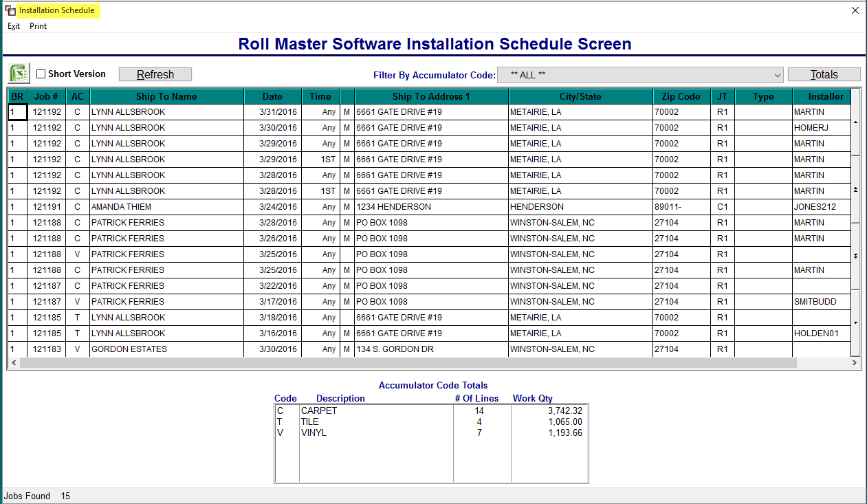Click the horizontal scrollbar left arrow
867x504 pixels.
click(12, 362)
